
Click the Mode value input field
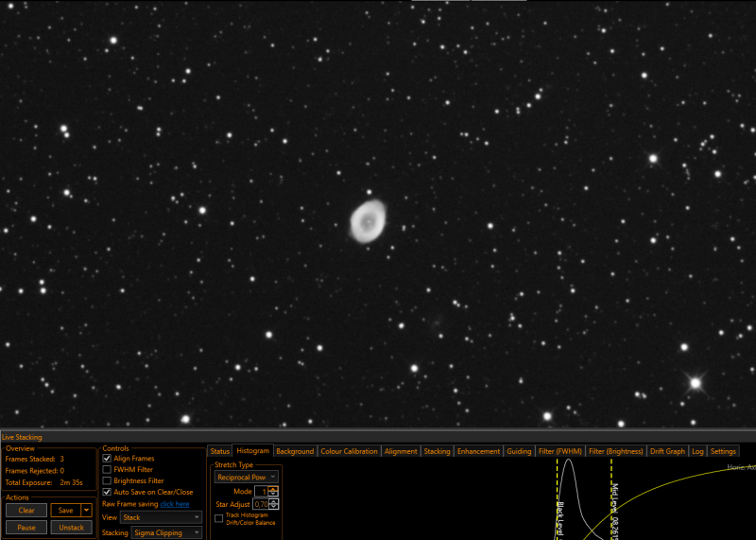(262, 491)
